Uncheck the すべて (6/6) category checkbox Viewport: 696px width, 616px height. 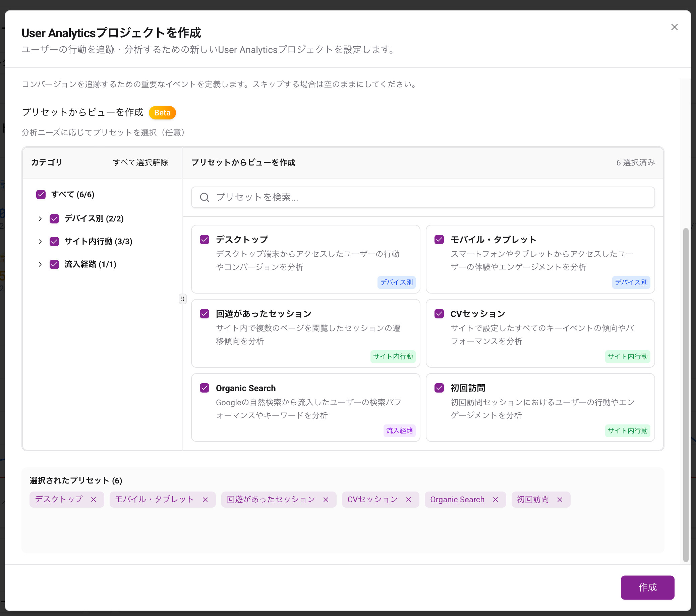click(41, 194)
